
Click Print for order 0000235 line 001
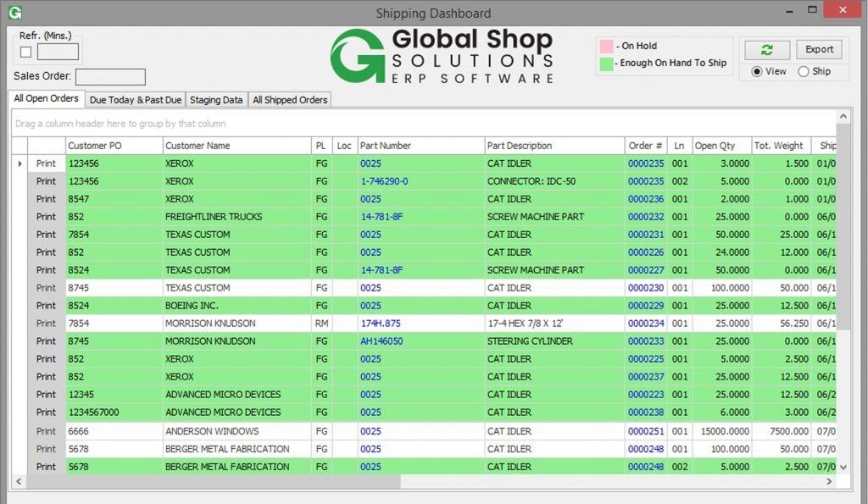pyautogui.click(x=46, y=163)
